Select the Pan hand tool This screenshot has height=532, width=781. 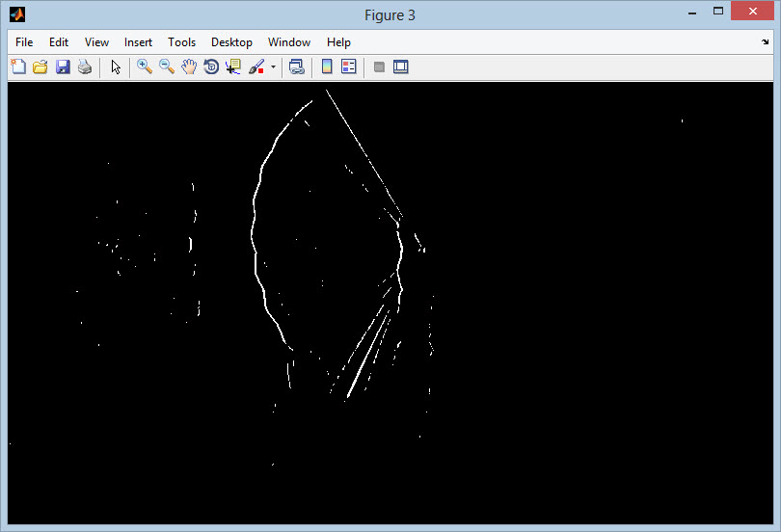(x=189, y=66)
